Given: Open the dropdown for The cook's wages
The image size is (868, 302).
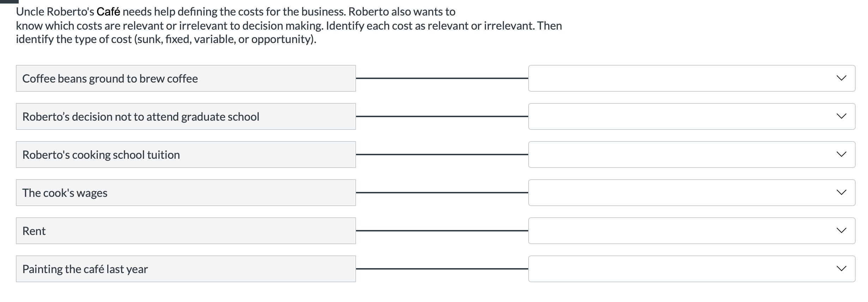Looking at the screenshot, I should (842, 193).
